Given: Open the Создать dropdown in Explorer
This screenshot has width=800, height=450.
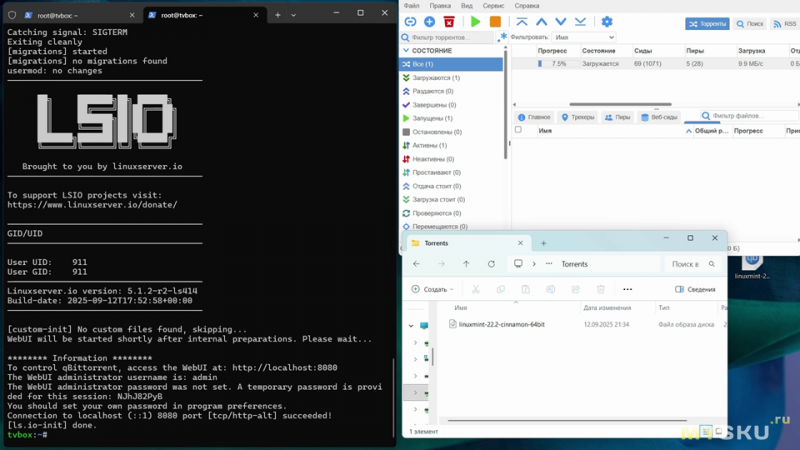Looking at the screenshot, I should coord(433,289).
